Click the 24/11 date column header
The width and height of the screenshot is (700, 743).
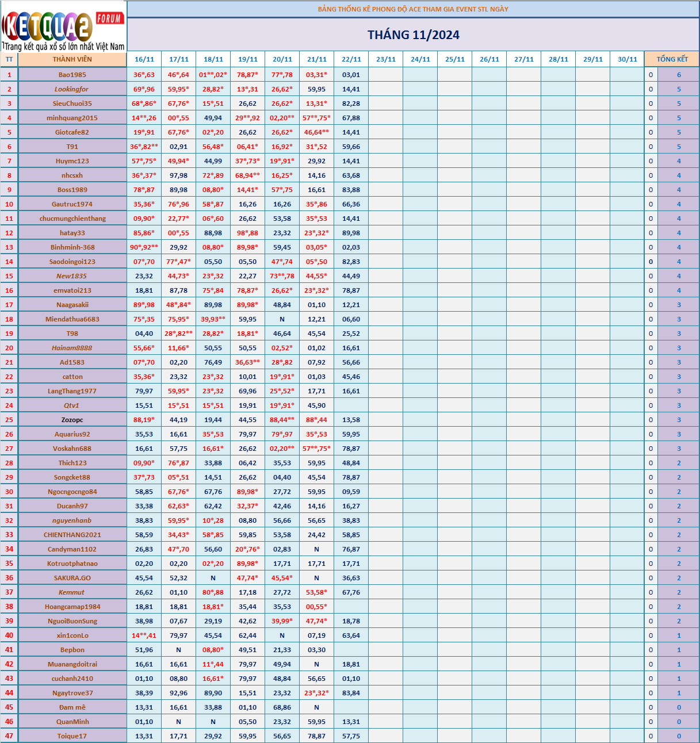click(420, 59)
